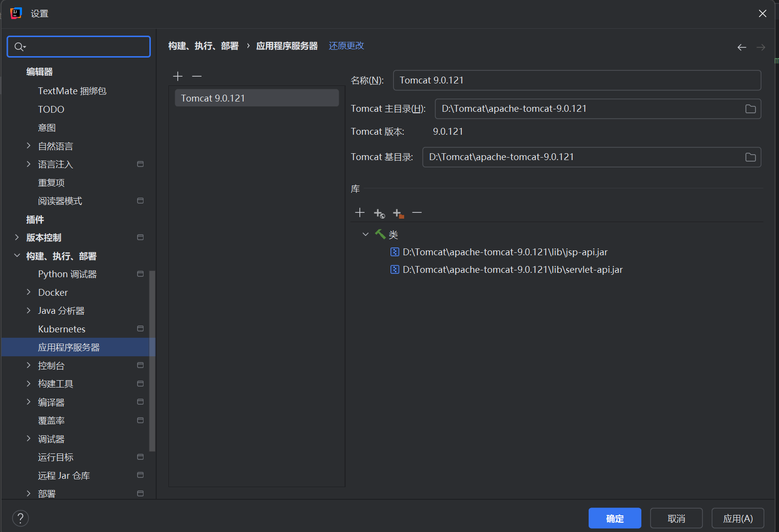Expand the 构建工具 node
The height and width of the screenshot is (532, 779).
[x=28, y=384]
